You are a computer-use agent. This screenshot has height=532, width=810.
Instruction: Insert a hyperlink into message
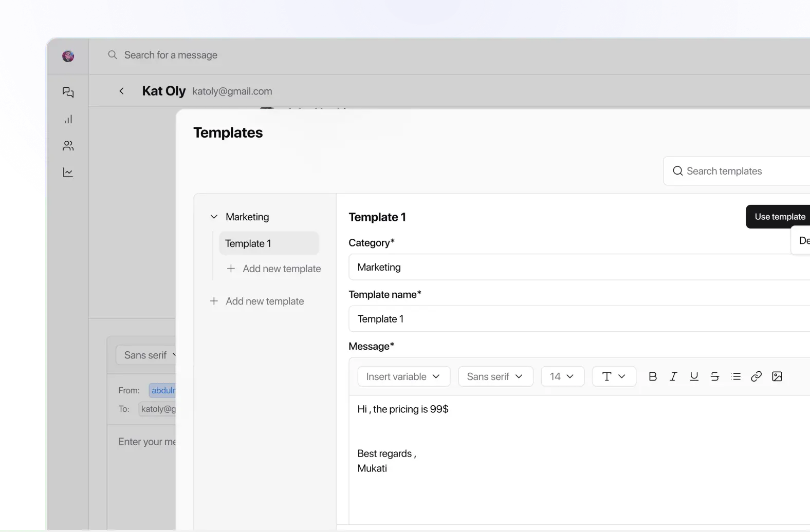tap(756, 376)
